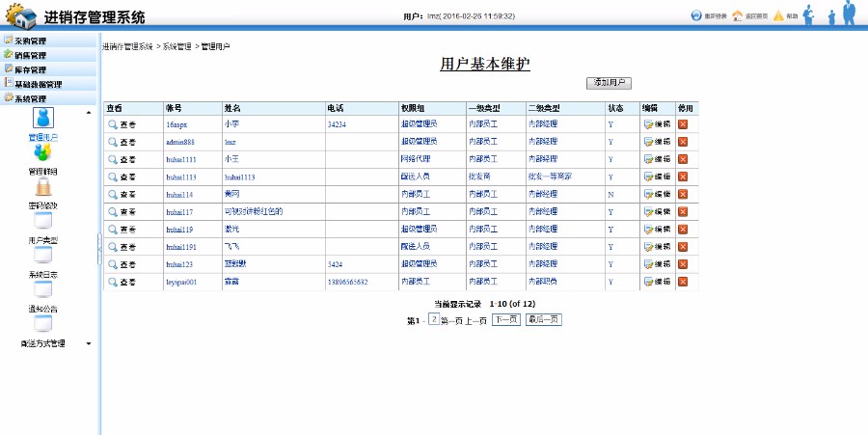The height and width of the screenshot is (435, 868).
Task: Go to next page with 下一页
Action: pos(506,320)
